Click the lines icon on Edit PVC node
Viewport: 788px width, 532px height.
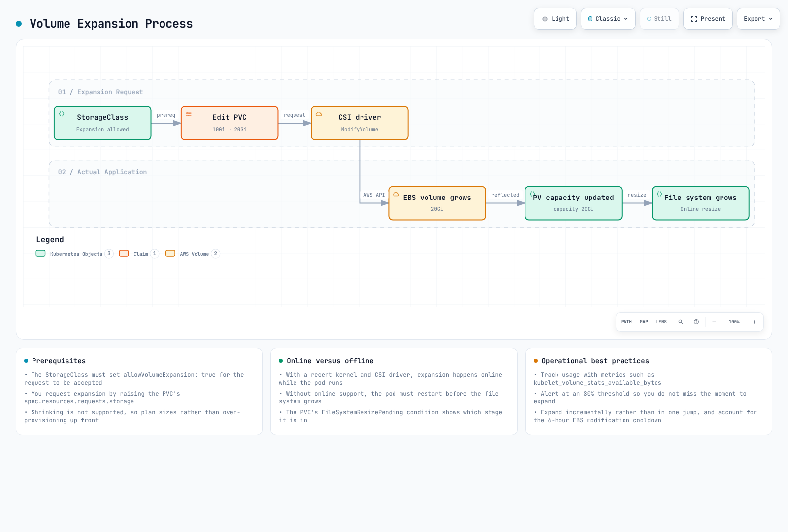click(189, 114)
